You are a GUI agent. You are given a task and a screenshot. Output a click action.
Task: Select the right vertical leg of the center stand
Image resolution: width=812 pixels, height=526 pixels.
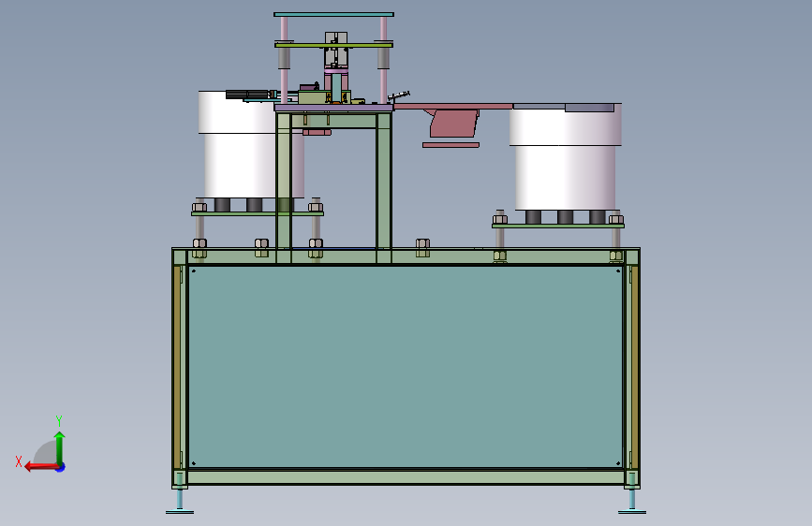click(384, 188)
